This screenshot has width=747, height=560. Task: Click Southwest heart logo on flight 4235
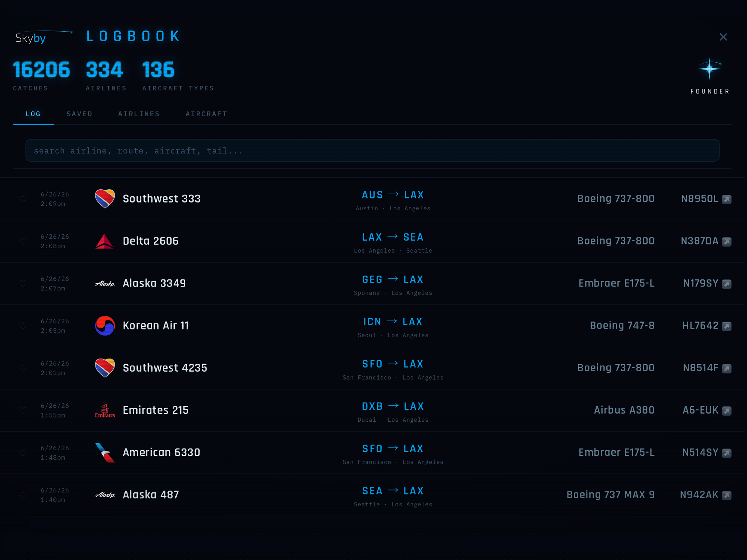[x=105, y=368]
